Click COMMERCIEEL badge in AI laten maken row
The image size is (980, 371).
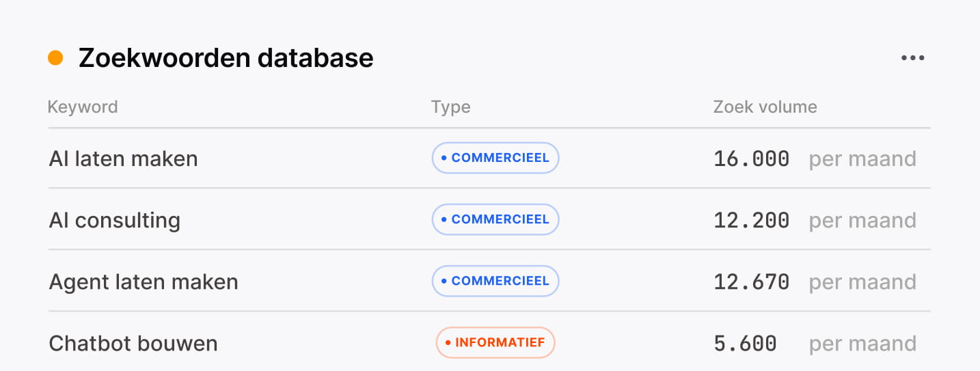click(x=495, y=158)
